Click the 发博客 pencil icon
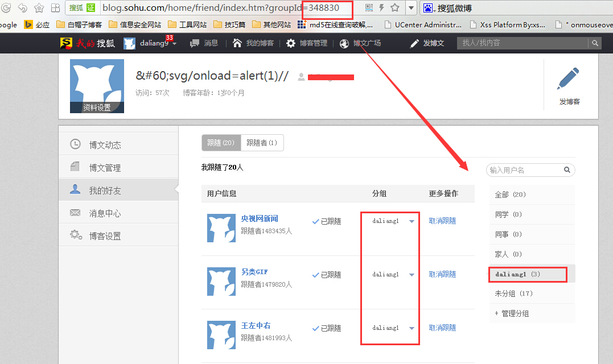 (569, 79)
